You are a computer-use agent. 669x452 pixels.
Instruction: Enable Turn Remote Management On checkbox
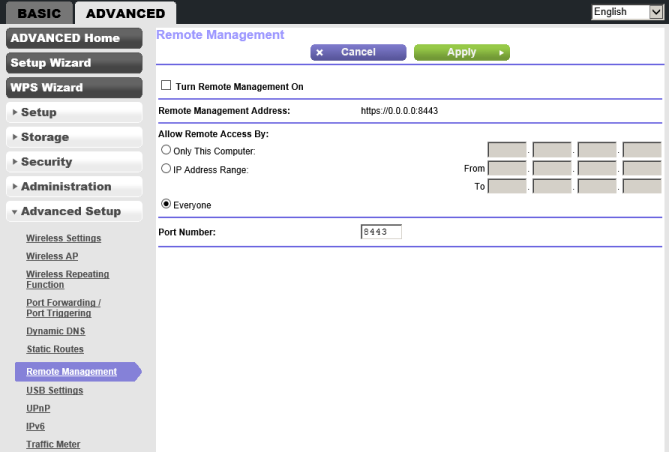(166, 85)
